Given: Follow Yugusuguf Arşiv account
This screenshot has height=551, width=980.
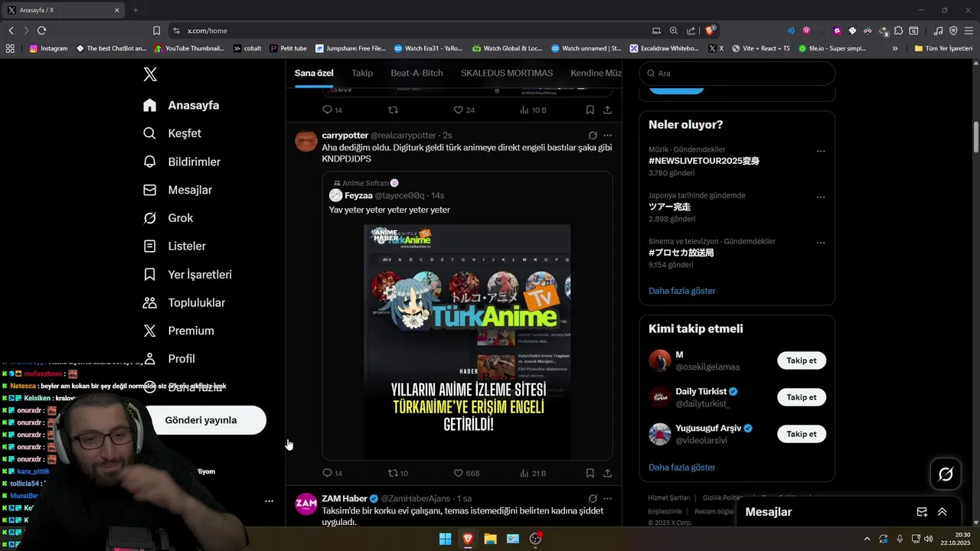Looking at the screenshot, I should click(x=802, y=434).
